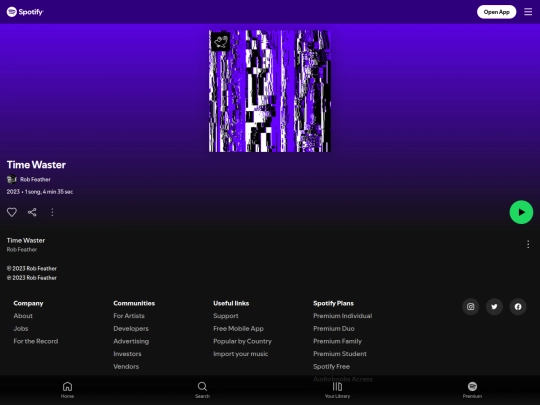Open the Vendors link
This screenshot has width=540, height=405.
pos(126,366)
